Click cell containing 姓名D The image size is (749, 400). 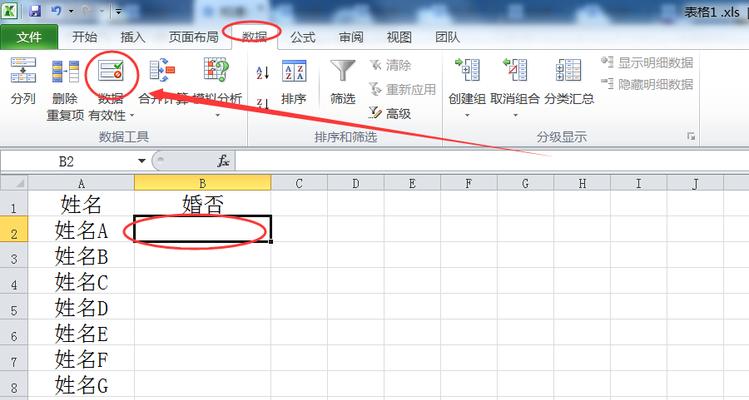point(81,307)
